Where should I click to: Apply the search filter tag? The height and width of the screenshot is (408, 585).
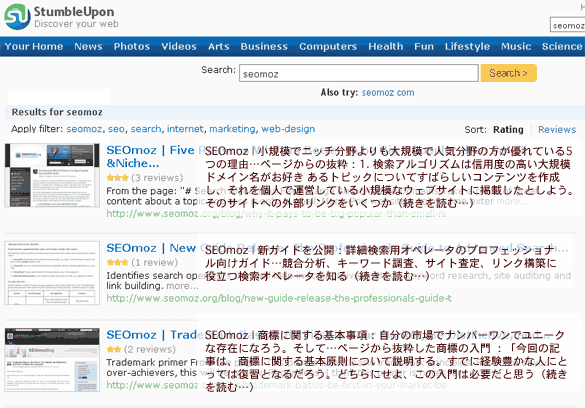[146, 129]
